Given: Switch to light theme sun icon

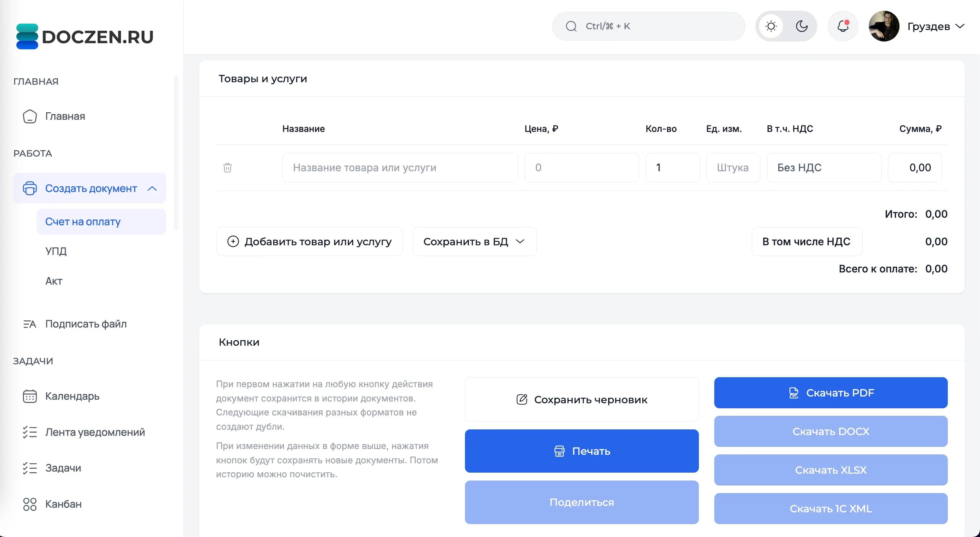Looking at the screenshot, I should pyautogui.click(x=771, y=26).
